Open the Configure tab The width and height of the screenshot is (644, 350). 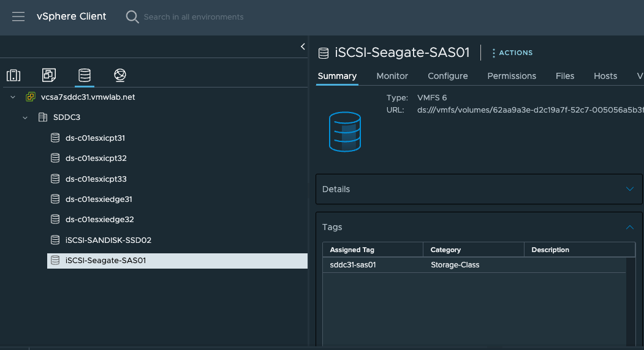(448, 76)
